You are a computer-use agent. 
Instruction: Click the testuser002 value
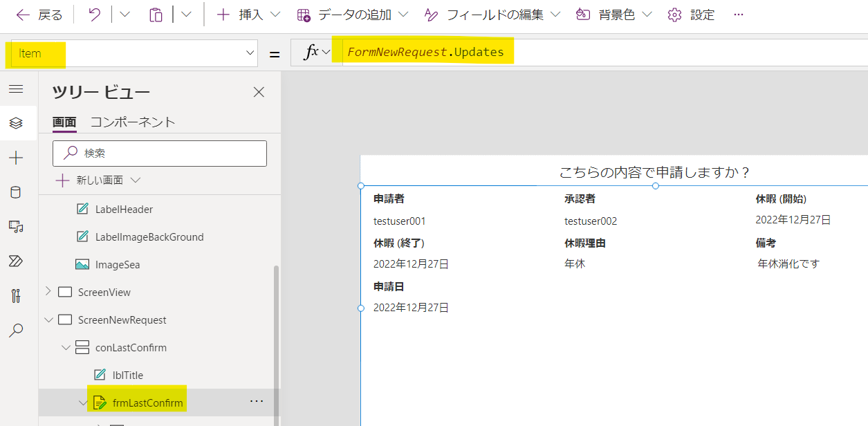[591, 221]
